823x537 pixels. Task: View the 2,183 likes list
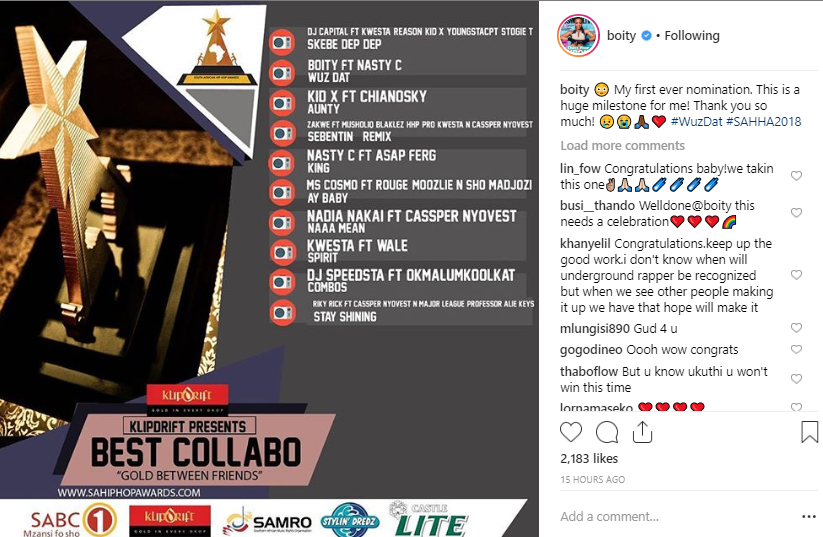tap(589, 458)
